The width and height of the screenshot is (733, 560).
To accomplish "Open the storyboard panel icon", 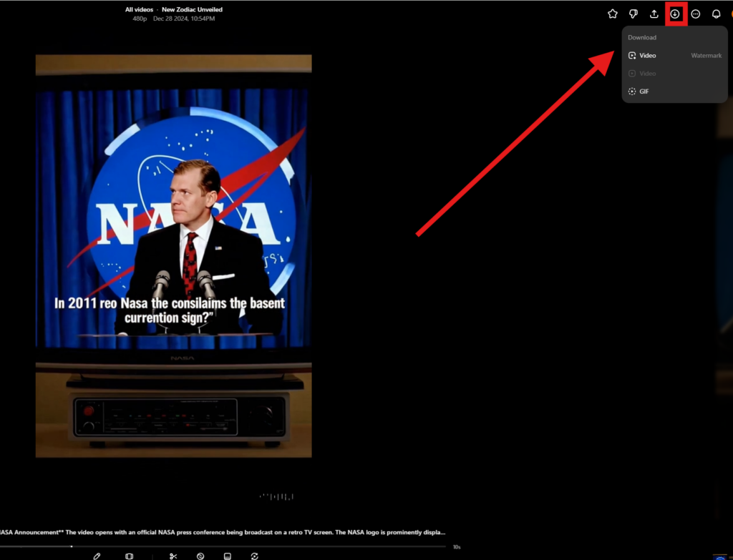I will tap(129, 556).
